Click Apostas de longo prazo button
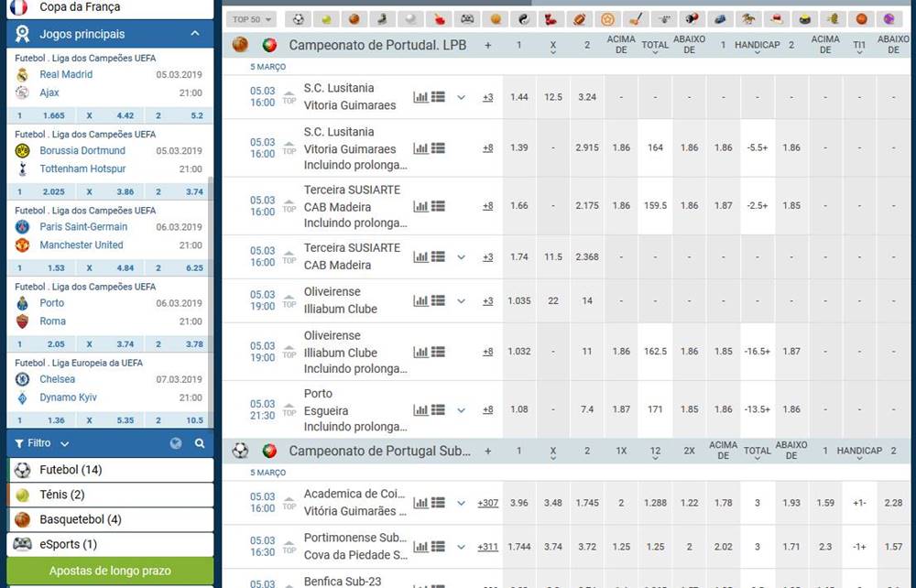The image size is (916, 588). 110,571
